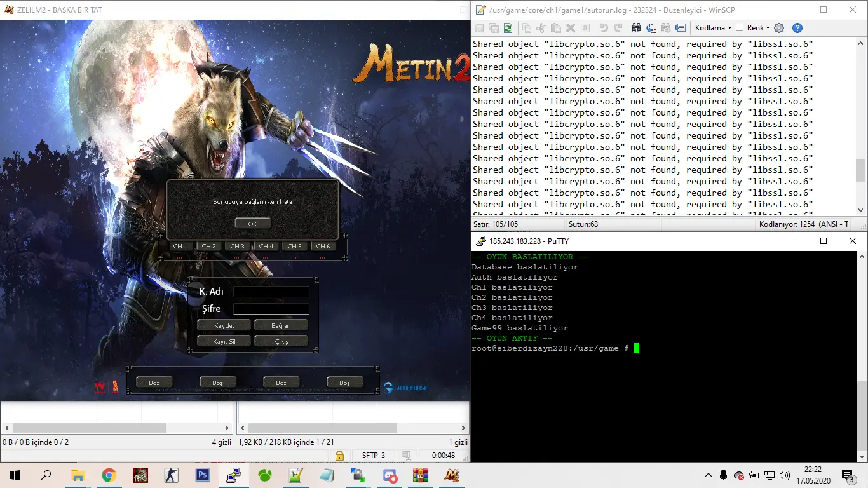
Task: Click the Undo arrow in the editor toolbar
Action: pyautogui.click(x=603, y=28)
